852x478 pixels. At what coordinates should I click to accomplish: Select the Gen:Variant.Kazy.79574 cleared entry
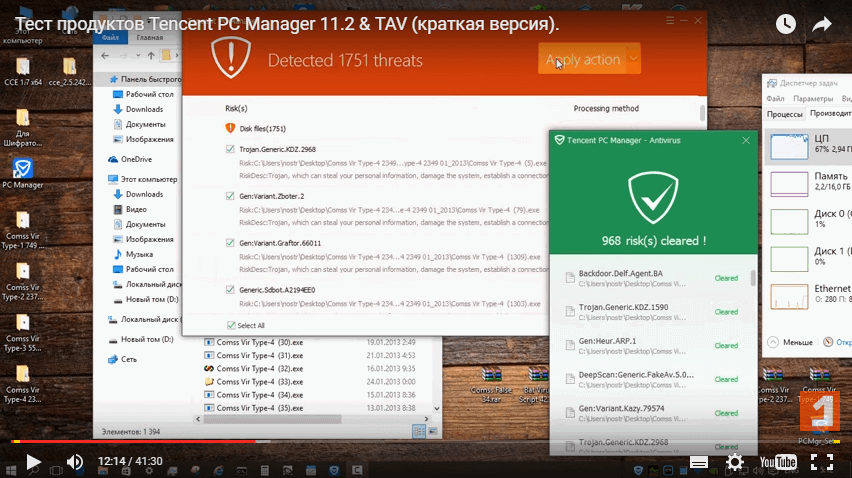pos(651,413)
